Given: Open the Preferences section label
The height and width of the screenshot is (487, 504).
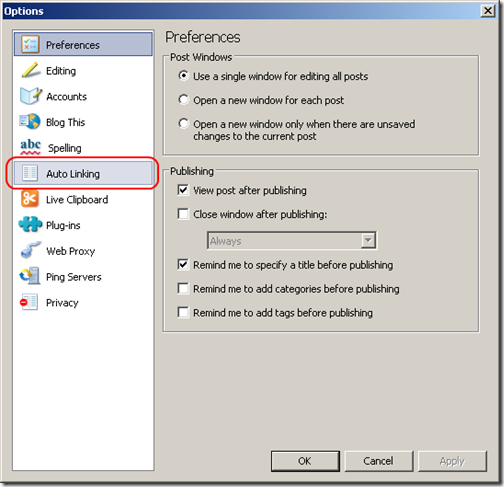Looking at the screenshot, I should (x=73, y=45).
